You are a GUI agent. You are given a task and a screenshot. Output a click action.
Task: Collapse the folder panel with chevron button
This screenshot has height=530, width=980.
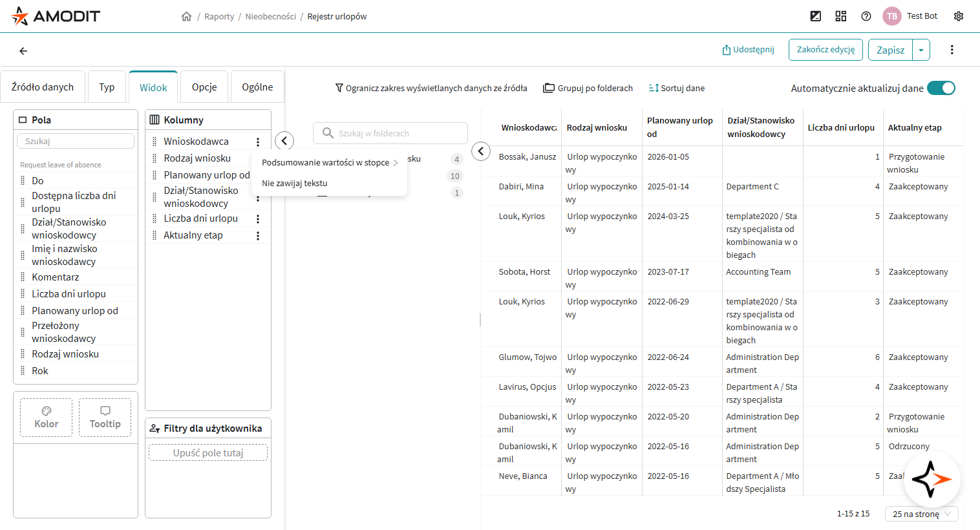pos(480,151)
